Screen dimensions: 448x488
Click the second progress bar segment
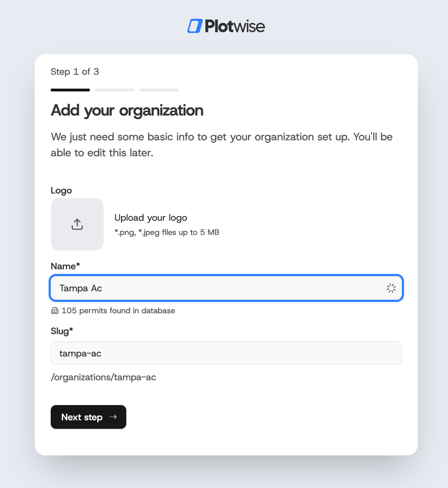coord(114,90)
